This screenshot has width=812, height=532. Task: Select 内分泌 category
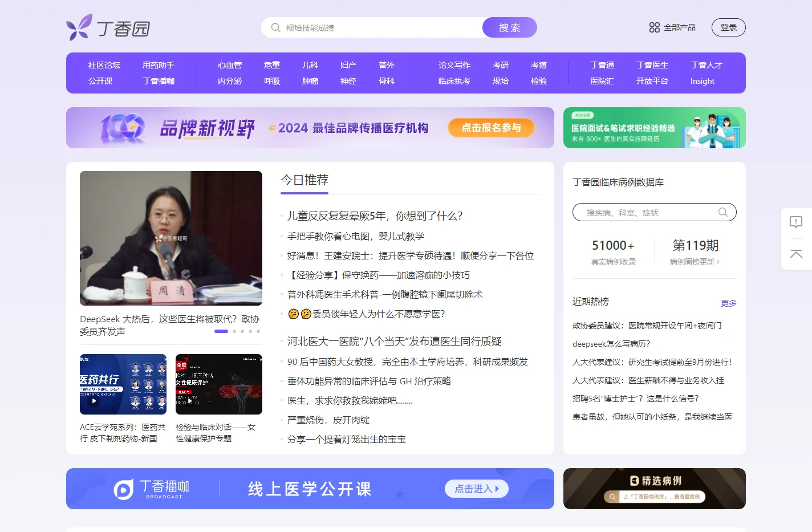point(230,81)
